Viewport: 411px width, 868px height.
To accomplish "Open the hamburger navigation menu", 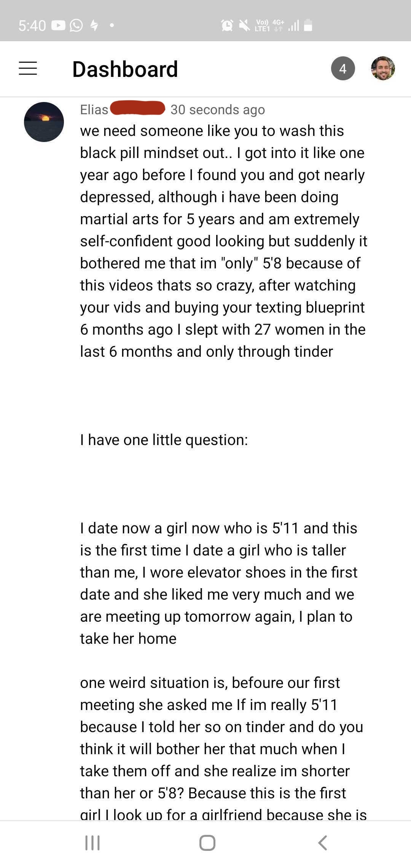I will [x=28, y=69].
